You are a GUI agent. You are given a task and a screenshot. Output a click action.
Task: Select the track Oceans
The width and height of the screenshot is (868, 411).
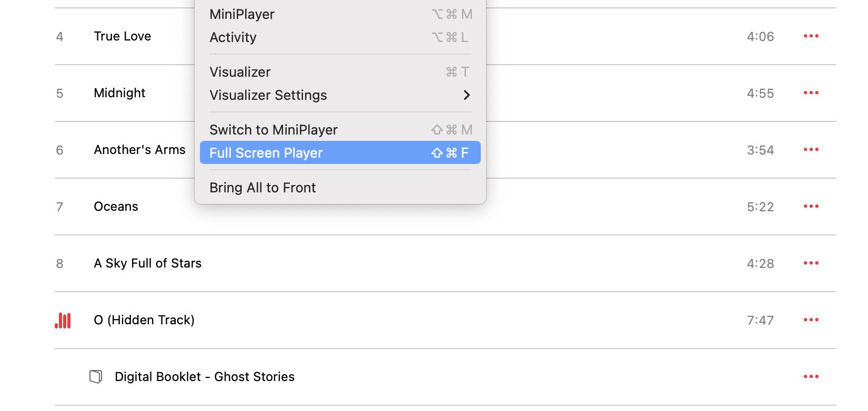point(116,206)
